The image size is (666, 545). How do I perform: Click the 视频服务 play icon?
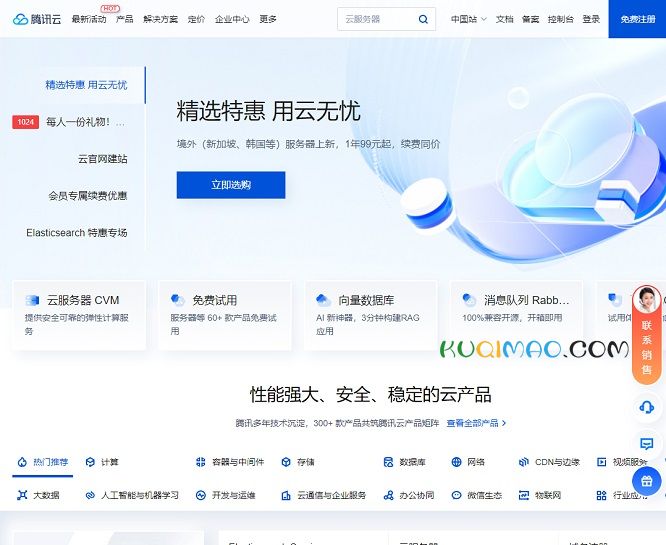point(601,462)
